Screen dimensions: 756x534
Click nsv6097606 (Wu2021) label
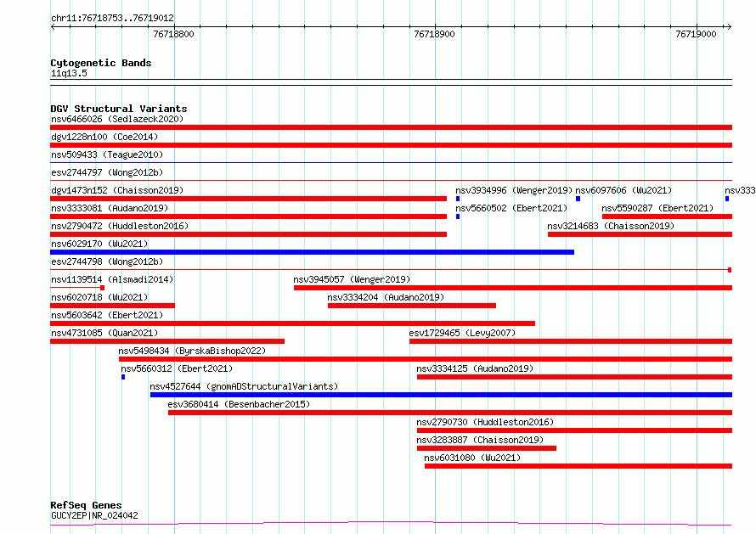click(x=623, y=190)
